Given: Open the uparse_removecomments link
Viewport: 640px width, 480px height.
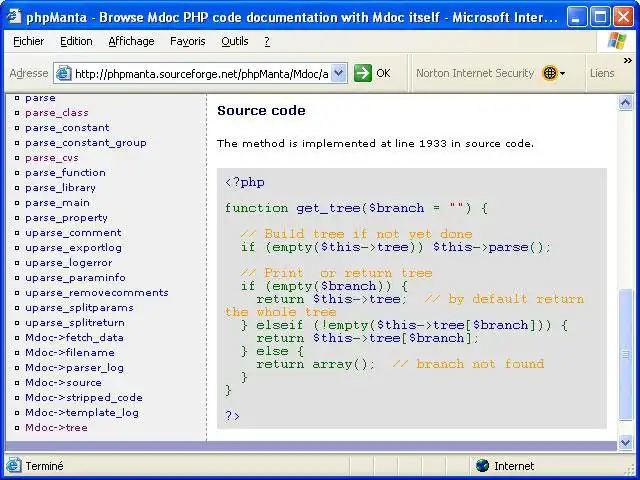Looking at the screenshot, I should coord(97,293).
